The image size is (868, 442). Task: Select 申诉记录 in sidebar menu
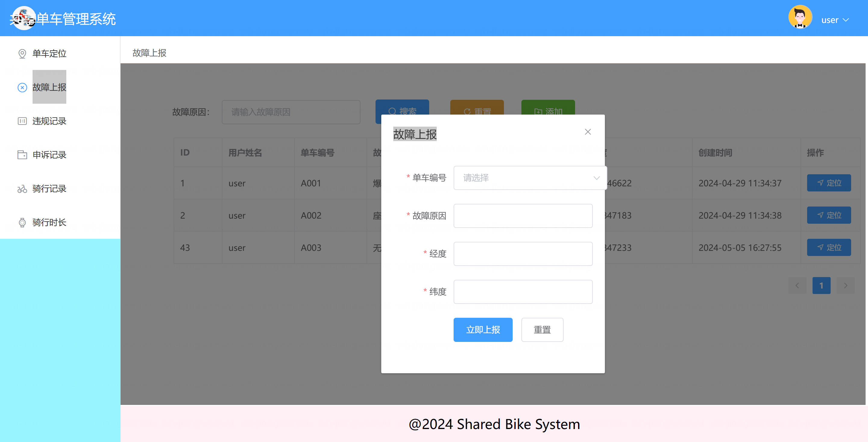click(x=49, y=155)
